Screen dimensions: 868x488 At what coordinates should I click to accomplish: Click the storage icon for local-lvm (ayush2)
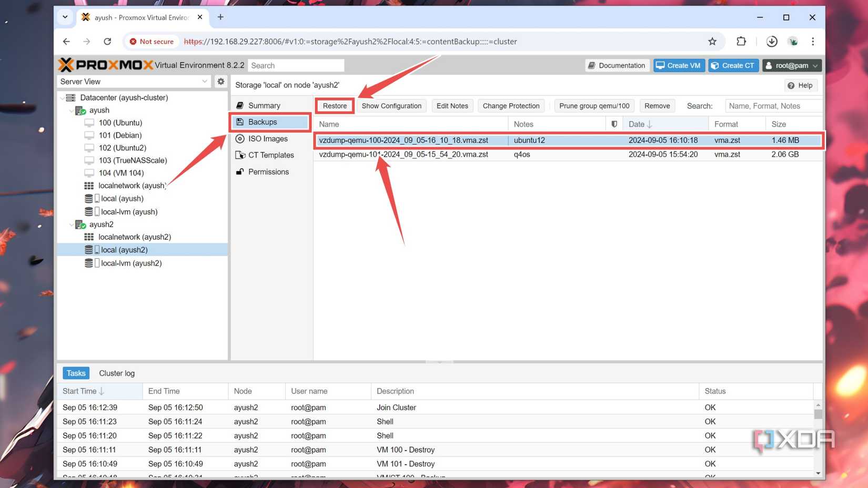[x=92, y=263]
